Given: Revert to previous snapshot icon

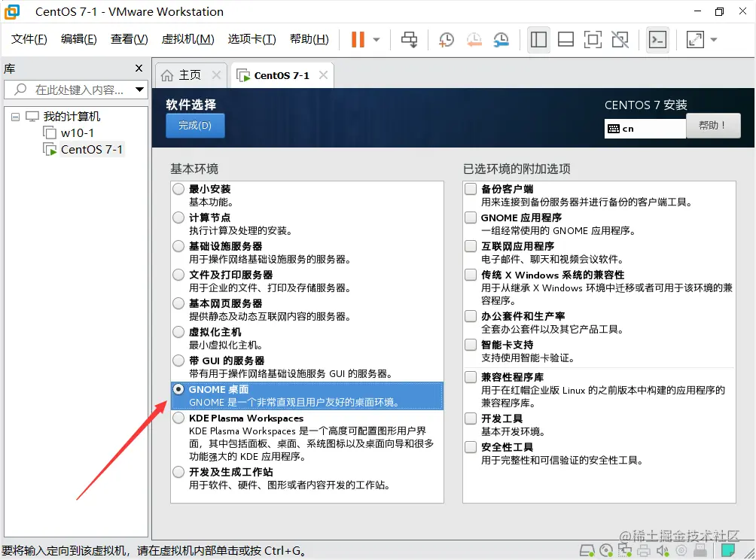Looking at the screenshot, I should pyautogui.click(x=474, y=40).
